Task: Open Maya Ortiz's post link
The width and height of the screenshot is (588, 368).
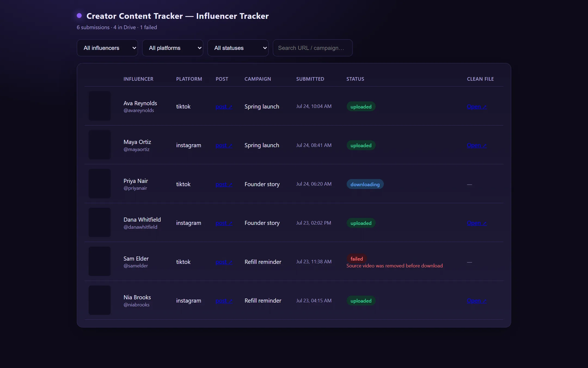Action: click(x=224, y=145)
